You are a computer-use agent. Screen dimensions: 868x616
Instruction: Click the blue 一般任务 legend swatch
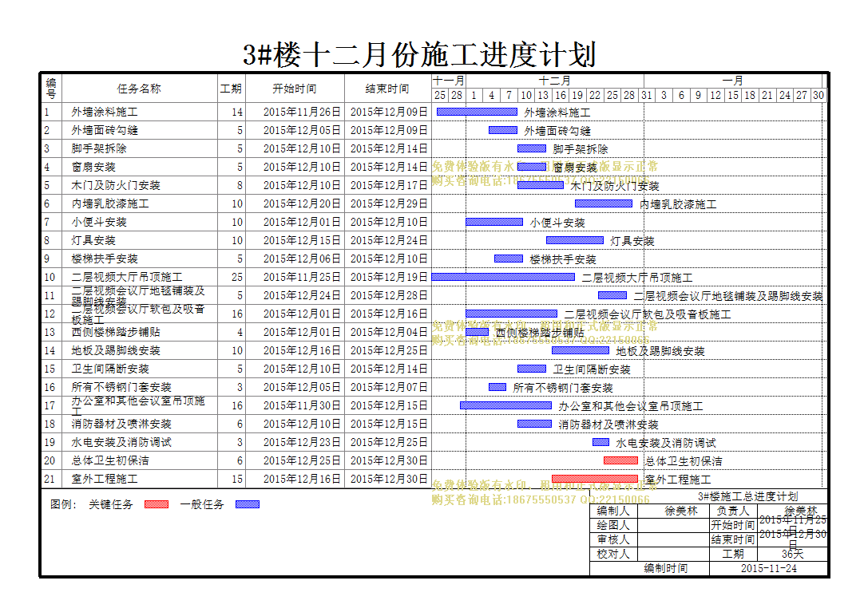[x=248, y=504]
